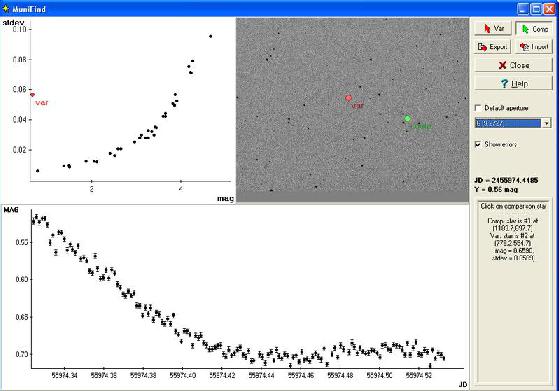Activate the Comp star selection button

pos(534,29)
